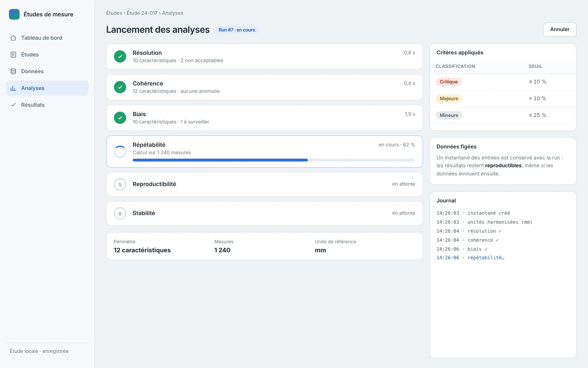The width and height of the screenshot is (588, 368).
Task: Click the Mesures value 1 240
Action: pyautogui.click(x=222, y=250)
